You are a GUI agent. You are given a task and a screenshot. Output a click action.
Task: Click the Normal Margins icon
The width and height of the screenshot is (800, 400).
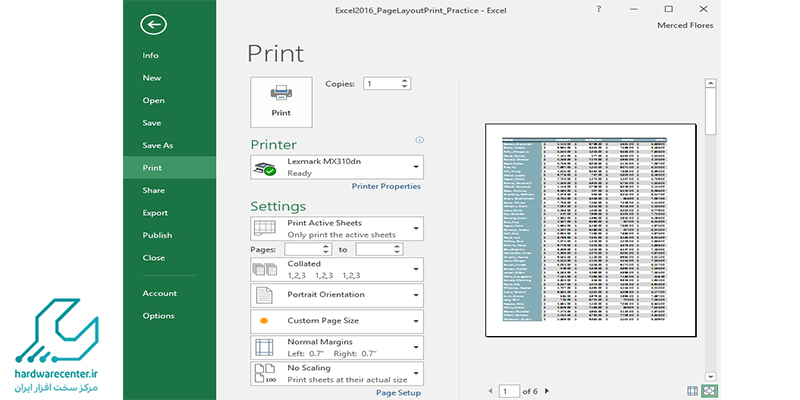tap(265, 347)
